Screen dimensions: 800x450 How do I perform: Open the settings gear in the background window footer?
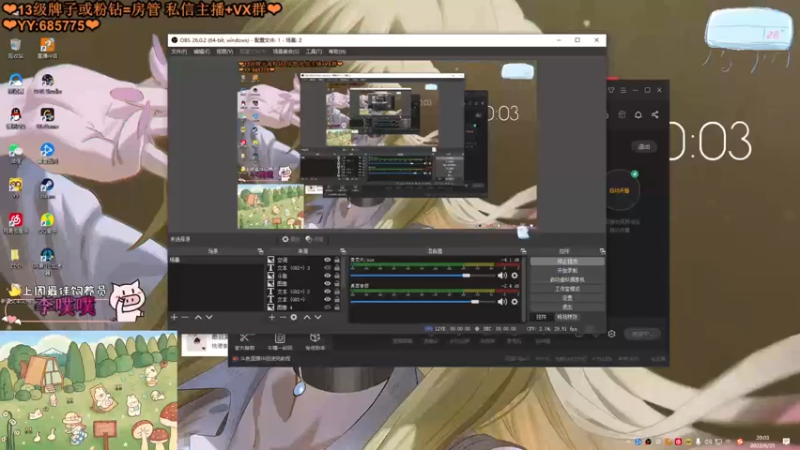coord(611,334)
